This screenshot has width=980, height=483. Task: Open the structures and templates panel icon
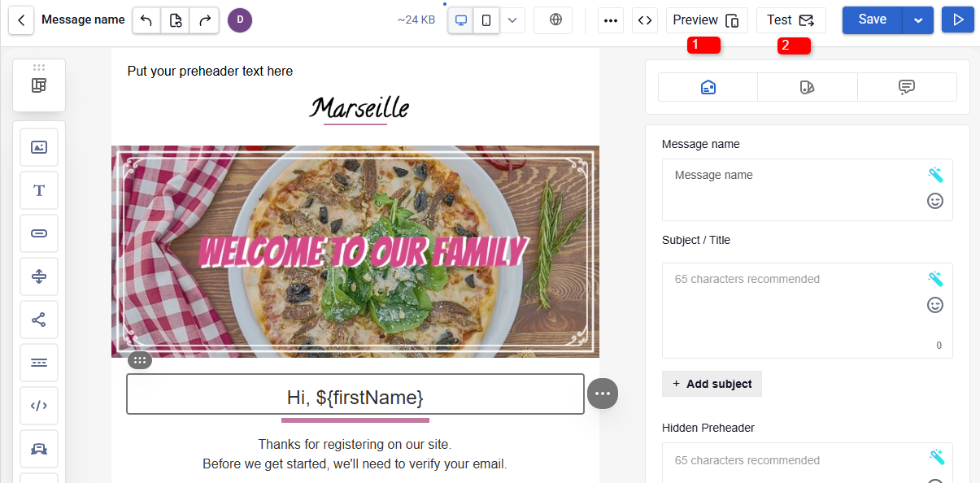click(x=39, y=85)
